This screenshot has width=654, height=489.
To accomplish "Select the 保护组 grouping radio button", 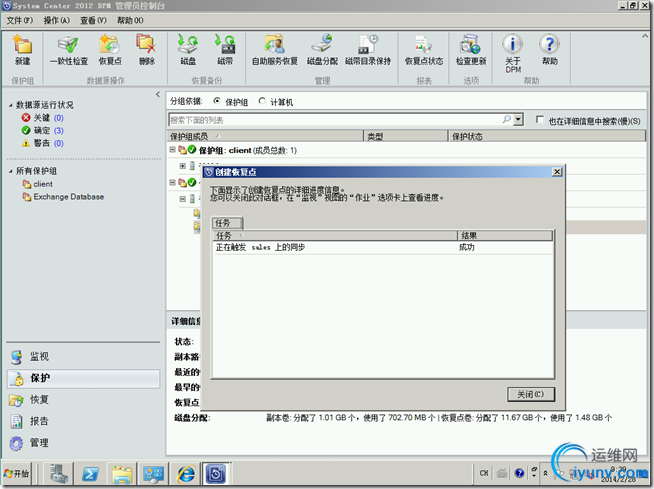I will point(217,101).
